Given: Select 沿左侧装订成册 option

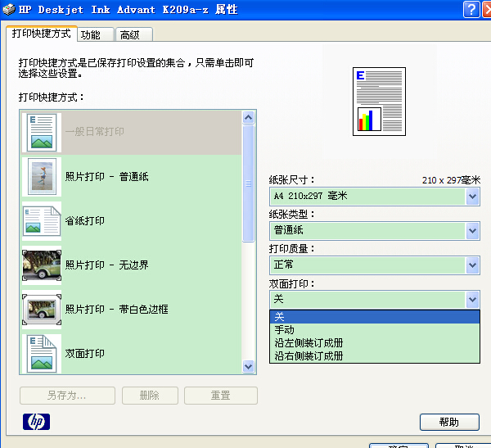Looking at the screenshot, I should point(309,343).
